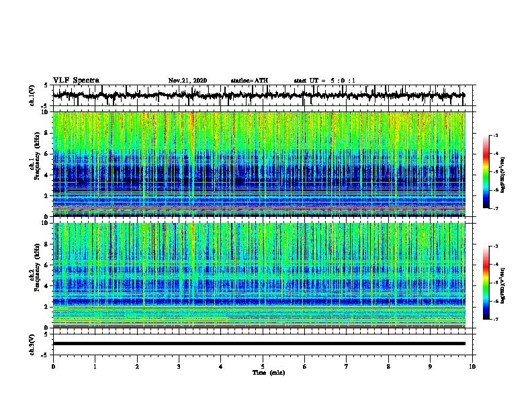
Task: Click time axis tick label "9"
Action: 430,367
